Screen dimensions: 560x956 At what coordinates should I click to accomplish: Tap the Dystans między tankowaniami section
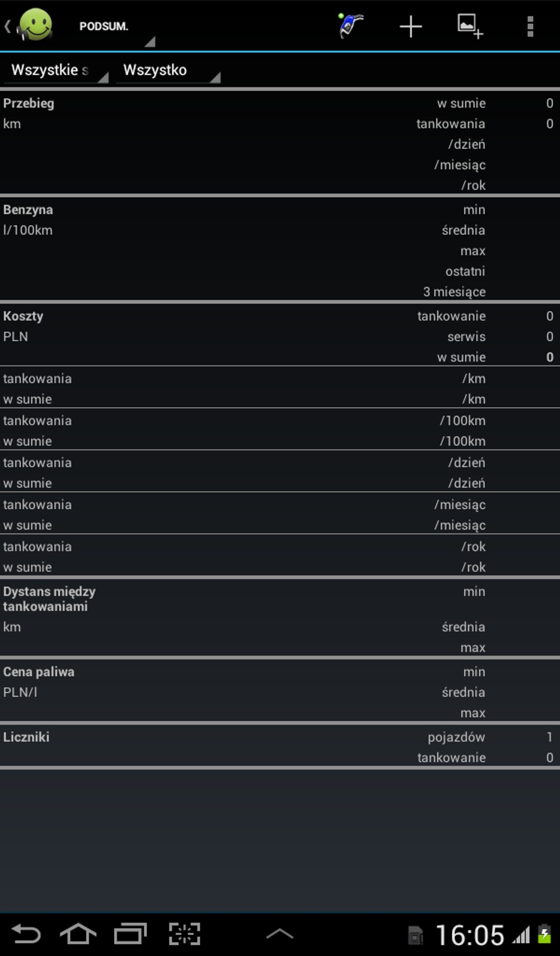pyautogui.click(x=49, y=599)
